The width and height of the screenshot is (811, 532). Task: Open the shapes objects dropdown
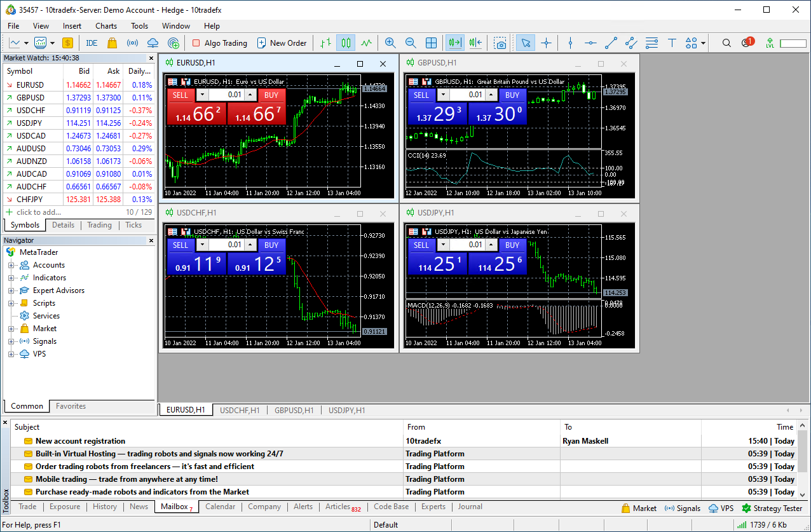[704, 43]
